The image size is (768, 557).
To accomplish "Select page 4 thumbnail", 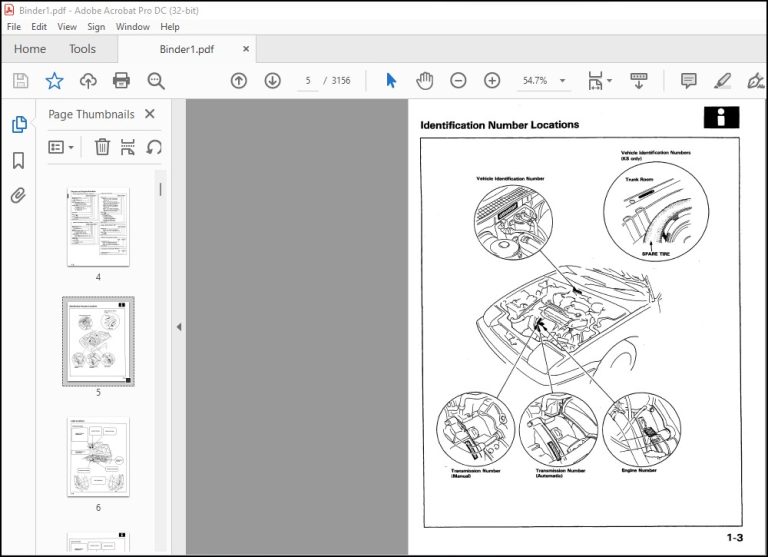I will pyautogui.click(x=98, y=227).
